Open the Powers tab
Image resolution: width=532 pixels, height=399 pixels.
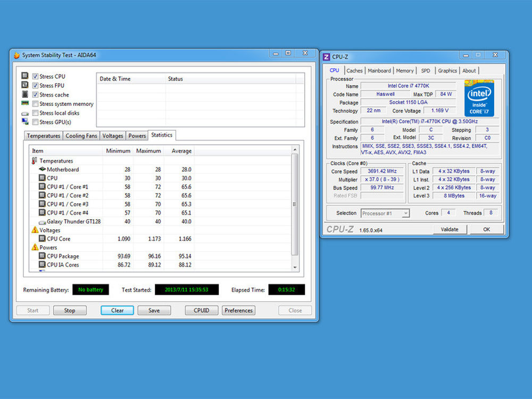137,136
